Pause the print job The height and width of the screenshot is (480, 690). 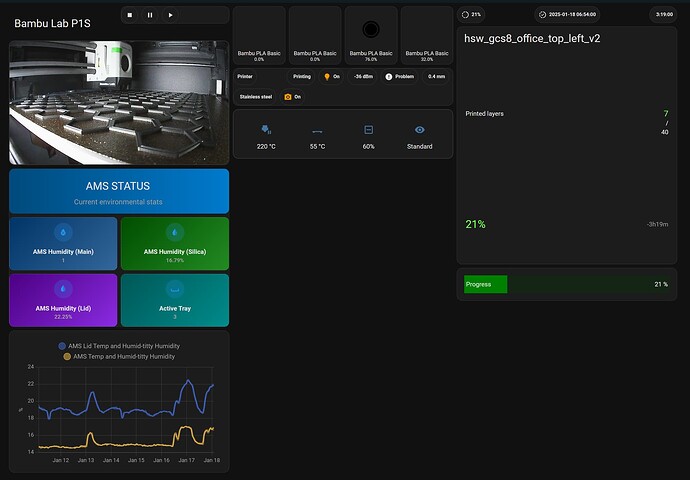150,15
